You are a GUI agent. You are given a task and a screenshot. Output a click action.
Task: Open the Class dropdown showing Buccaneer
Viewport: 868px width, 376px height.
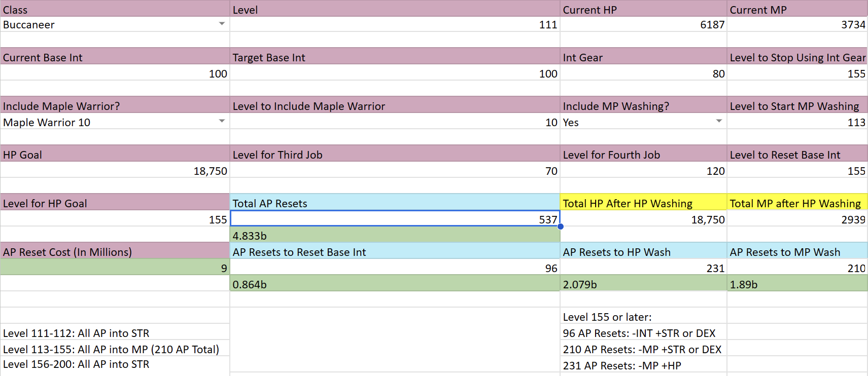point(222,24)
